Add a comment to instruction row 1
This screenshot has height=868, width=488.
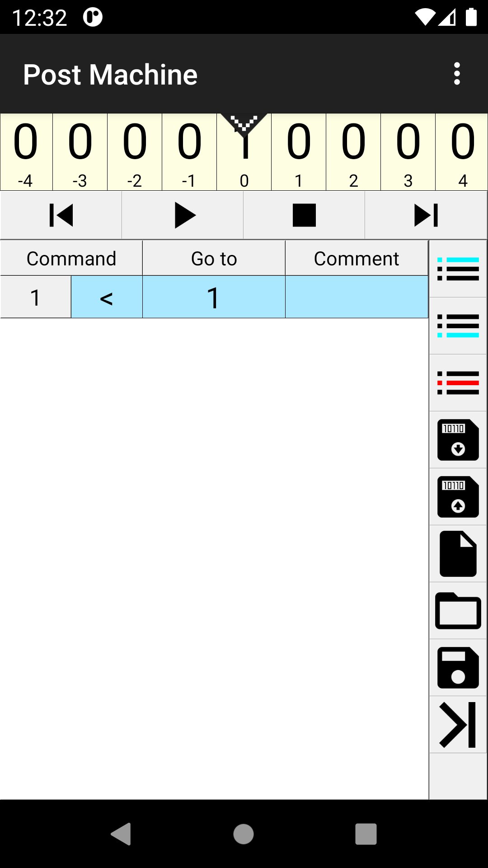tap(357, 297)
